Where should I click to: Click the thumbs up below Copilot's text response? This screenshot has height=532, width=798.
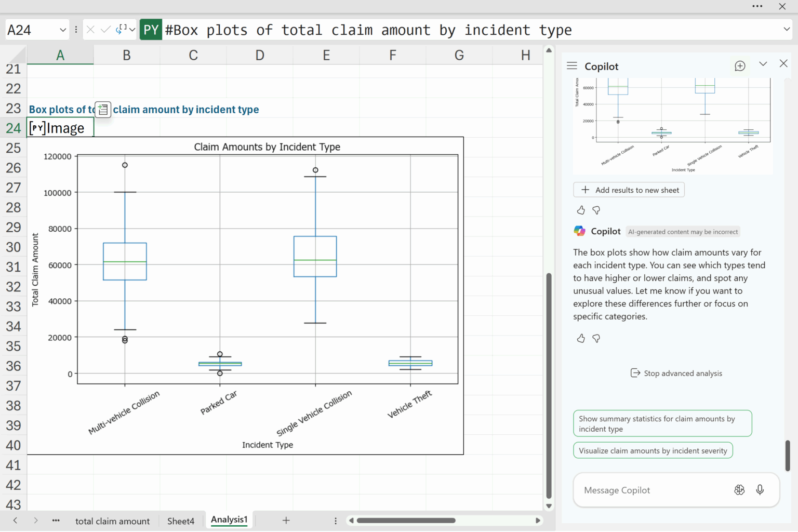[581, 339]
